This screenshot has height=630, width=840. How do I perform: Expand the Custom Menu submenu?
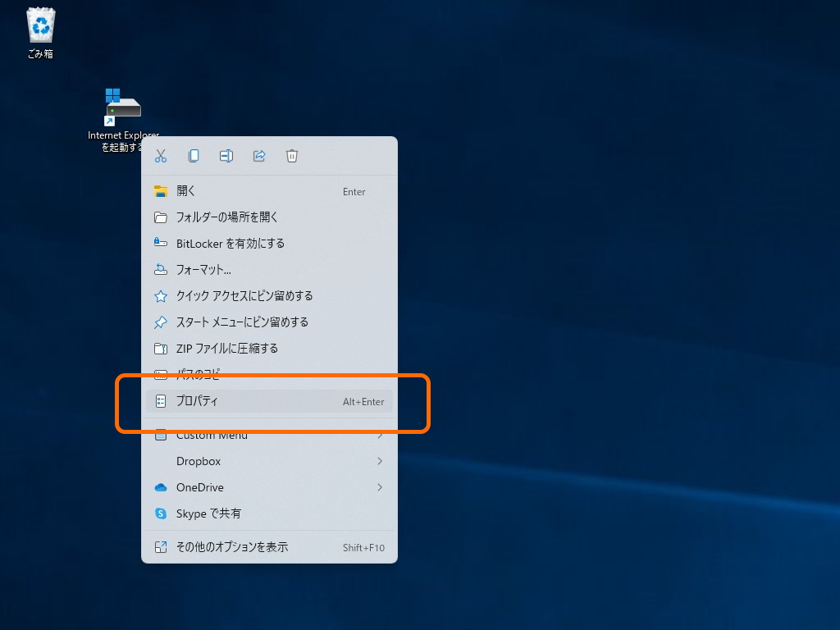[x=246, y=435]
